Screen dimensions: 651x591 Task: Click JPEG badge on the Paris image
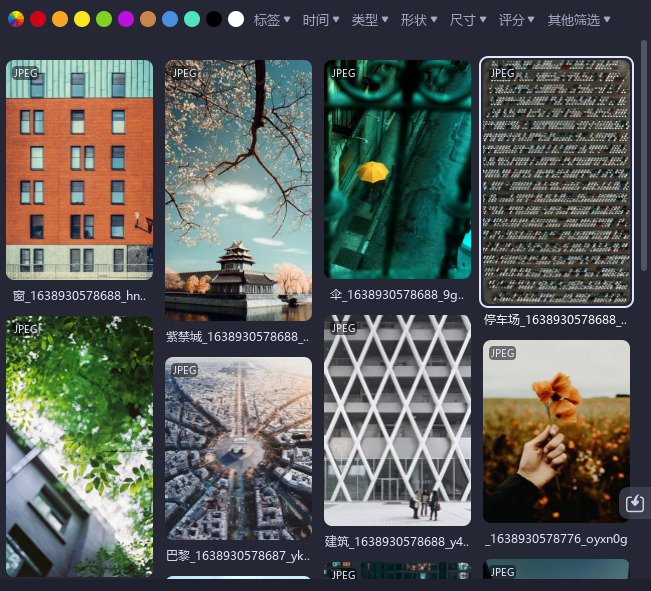click(x=184, y=370)
